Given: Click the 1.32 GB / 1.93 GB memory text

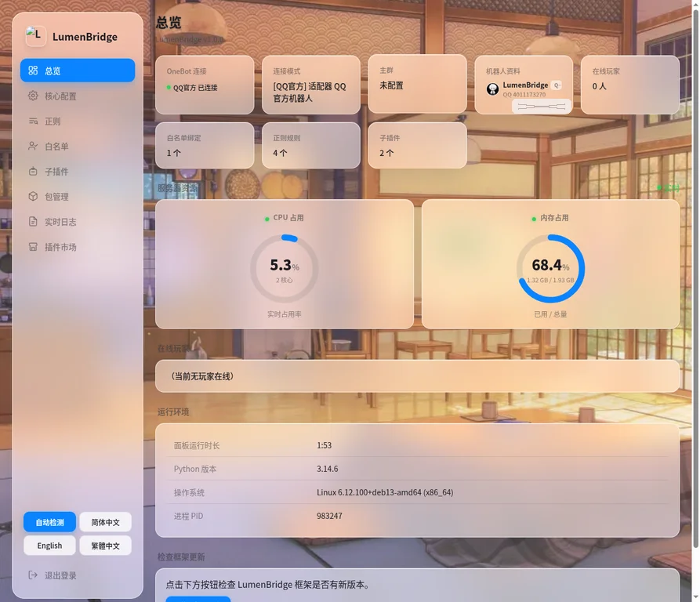Looking at the screenshot, I should click(550, 281).
